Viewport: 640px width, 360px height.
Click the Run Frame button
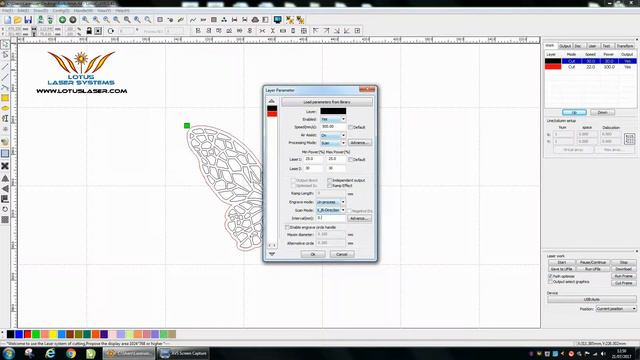[623, 276]
